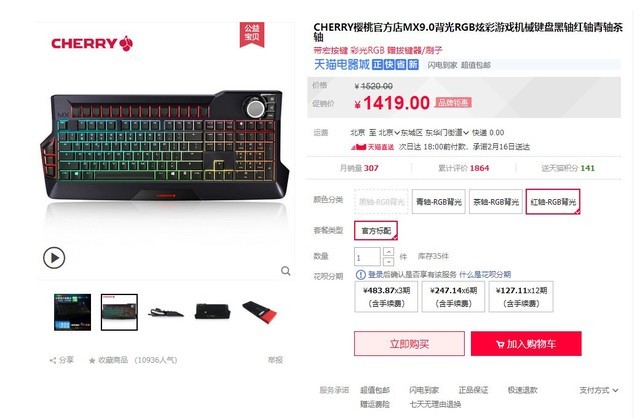Open the CHERRY brand logo

(x=92, y=43)
